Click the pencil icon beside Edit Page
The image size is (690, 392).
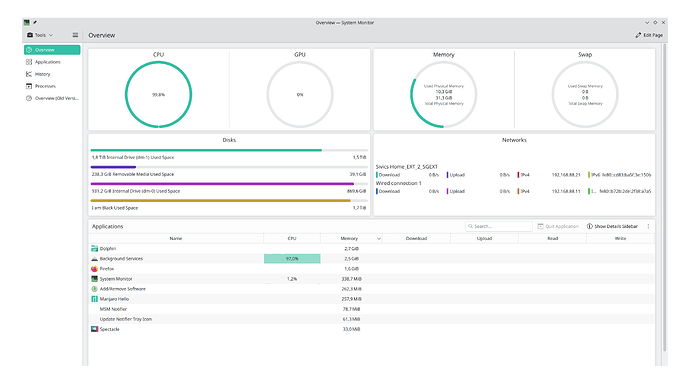pyautogui.click(x=638, y=35)
